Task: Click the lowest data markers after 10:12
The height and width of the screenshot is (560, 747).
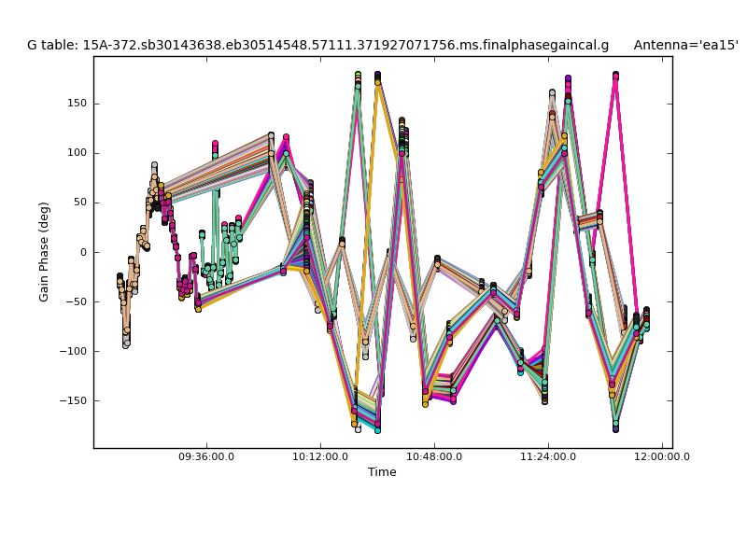Action: 377,429
